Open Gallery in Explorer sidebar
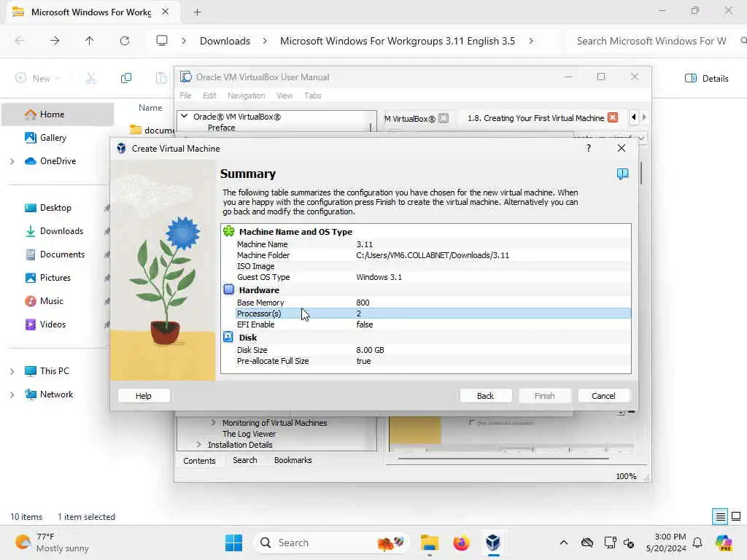Screen dimensions: 747x560 [53, 138]
